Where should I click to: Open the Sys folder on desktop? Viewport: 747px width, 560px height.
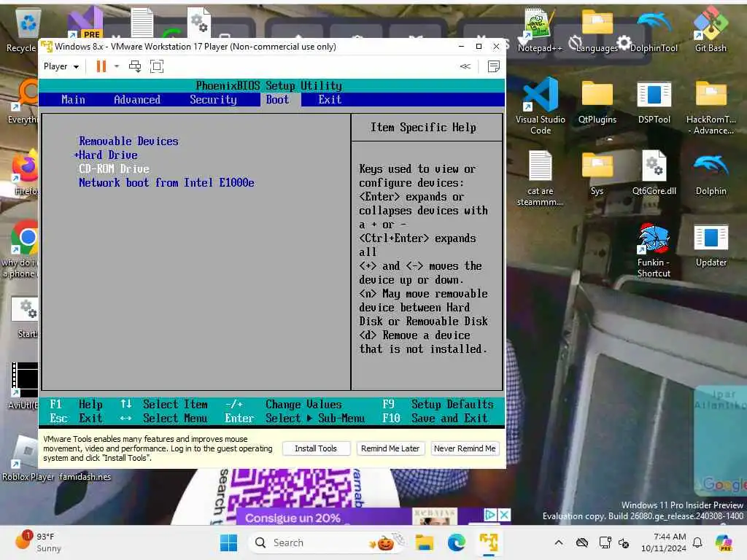(597, 174)
